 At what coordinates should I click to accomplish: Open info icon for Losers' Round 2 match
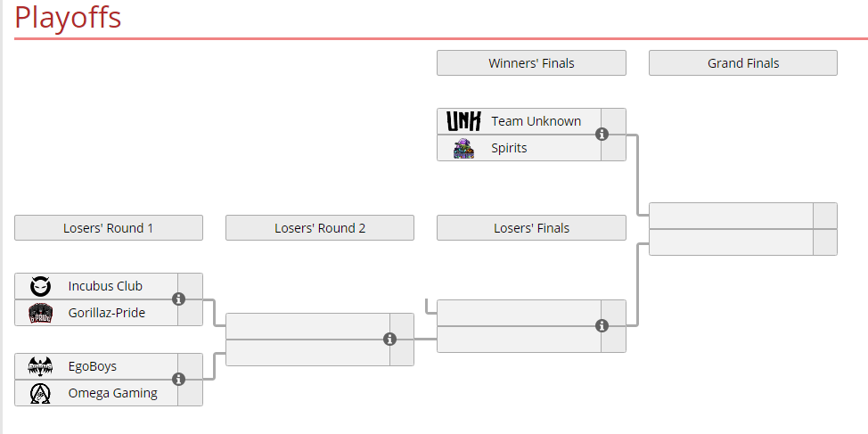click(389, 340)
